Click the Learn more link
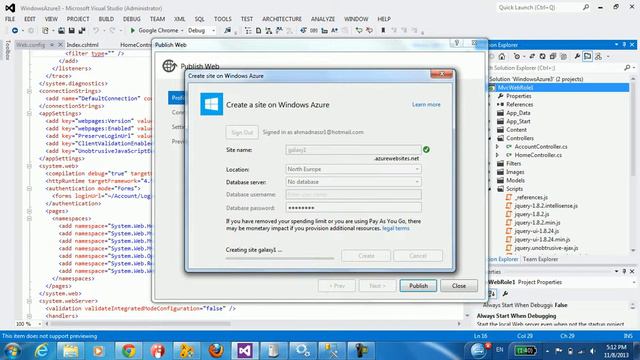The height and width of the screenshot is (360, 640). coord(426,104)
